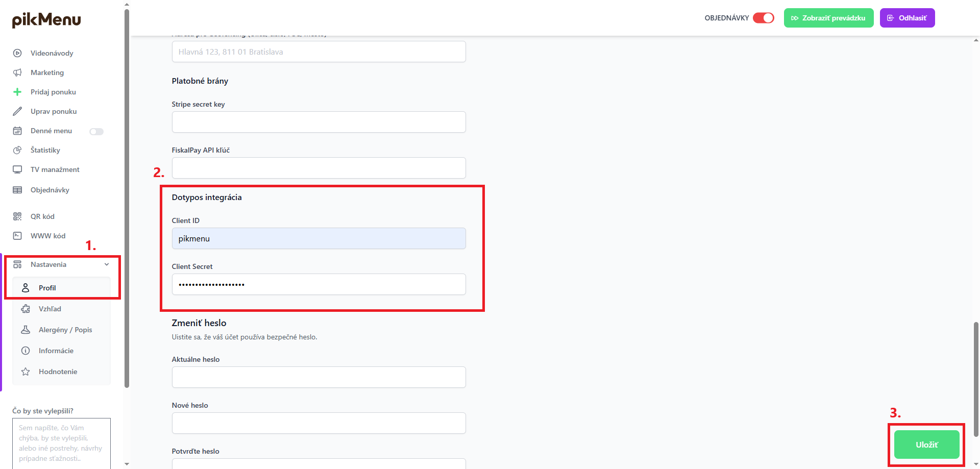
Task: Click the Odhlásiť button
Action: click(x=907, y=18)
